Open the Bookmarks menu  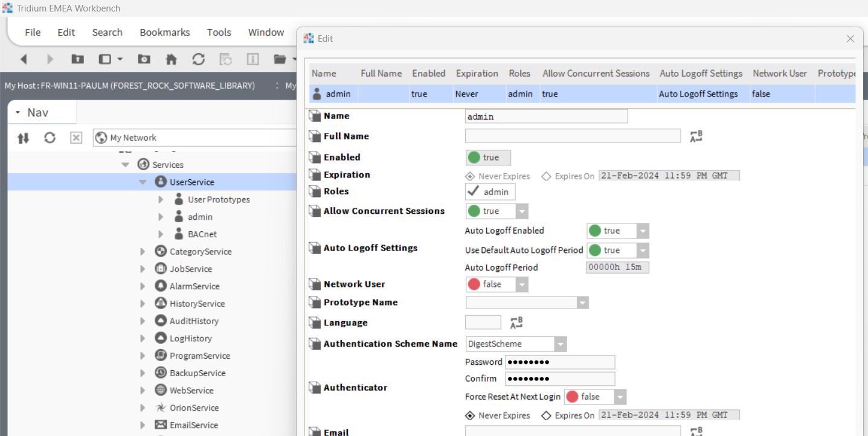(165, 33)
